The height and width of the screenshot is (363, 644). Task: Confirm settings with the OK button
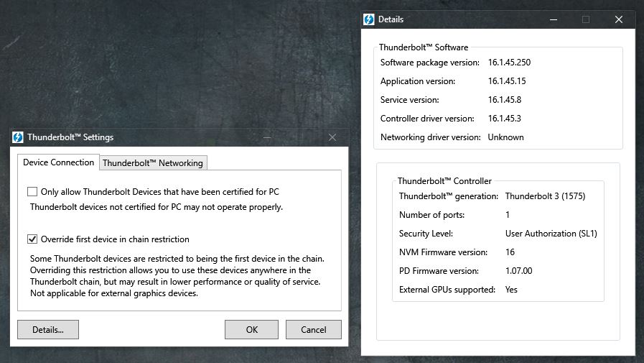pos(251,330)
